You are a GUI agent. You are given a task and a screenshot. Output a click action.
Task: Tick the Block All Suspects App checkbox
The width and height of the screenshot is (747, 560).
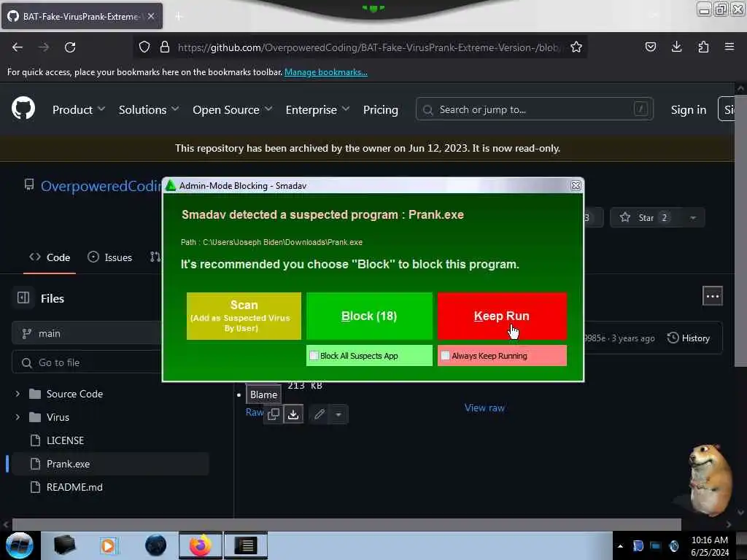click(314, 356)
